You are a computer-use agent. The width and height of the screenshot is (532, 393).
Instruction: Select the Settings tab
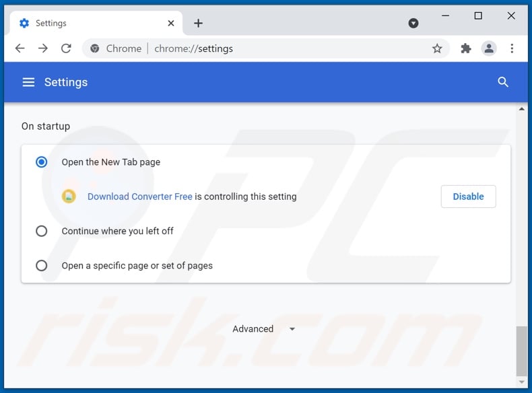click(96, 23)
